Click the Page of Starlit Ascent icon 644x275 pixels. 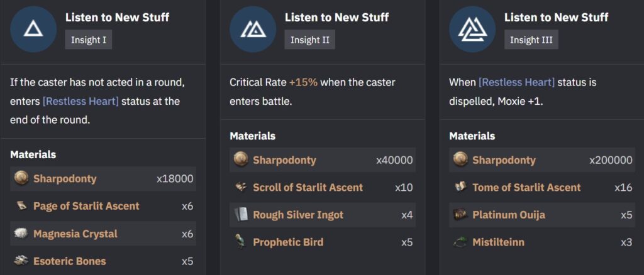pos(21,206)
